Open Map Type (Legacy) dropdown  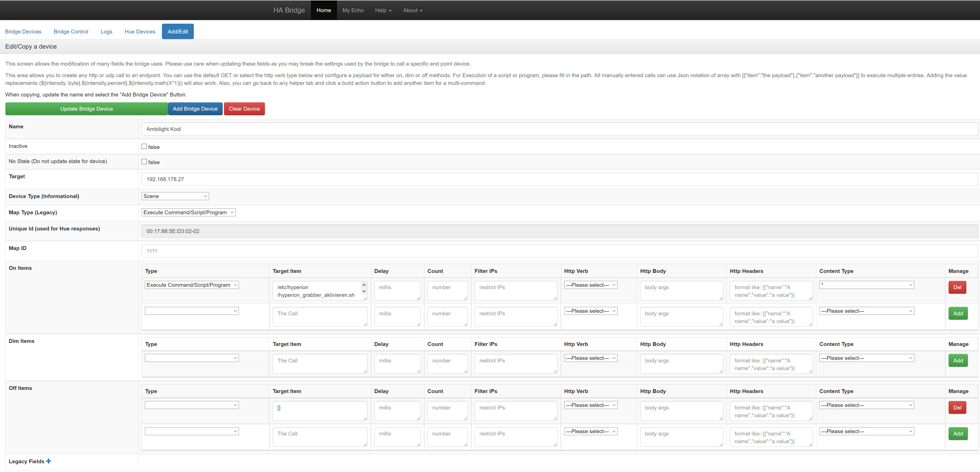click(x=188, y=212)
